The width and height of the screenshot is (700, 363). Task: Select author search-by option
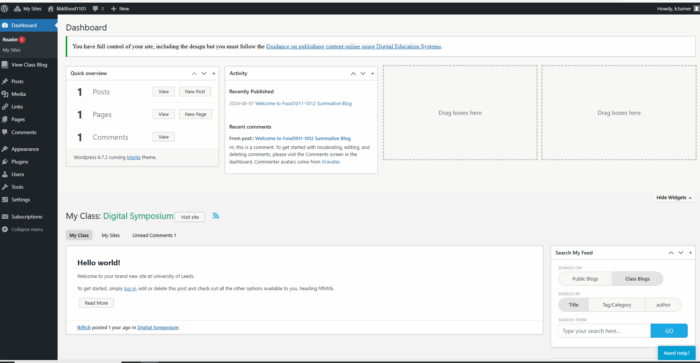[x=663, y=305]
